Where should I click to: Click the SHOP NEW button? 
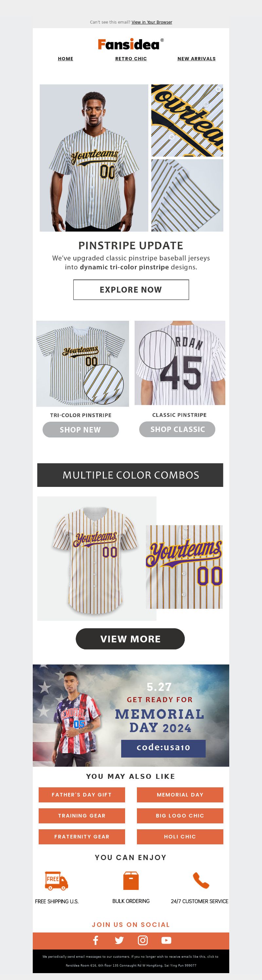[x=81, y=430]
